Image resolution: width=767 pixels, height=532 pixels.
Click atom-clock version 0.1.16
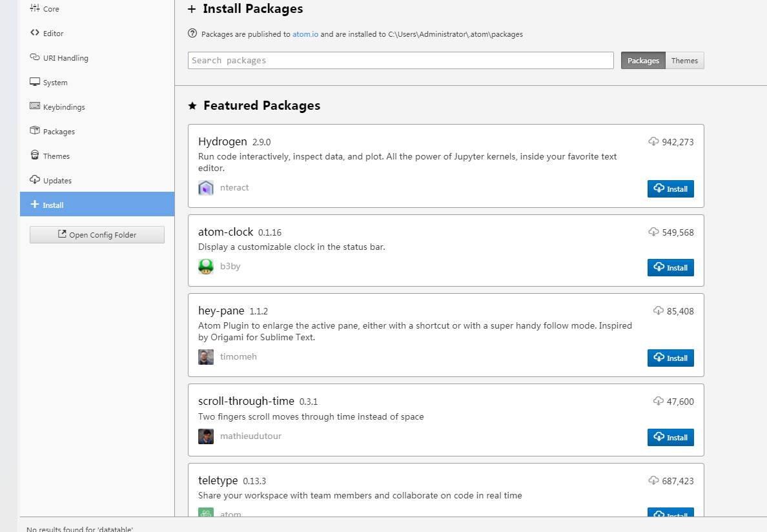[269, 232]
